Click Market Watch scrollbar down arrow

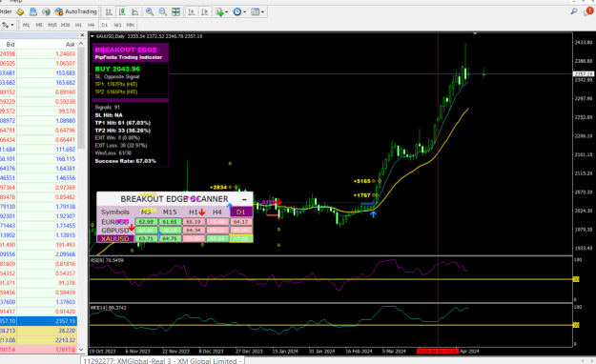(x=81, y=350)
